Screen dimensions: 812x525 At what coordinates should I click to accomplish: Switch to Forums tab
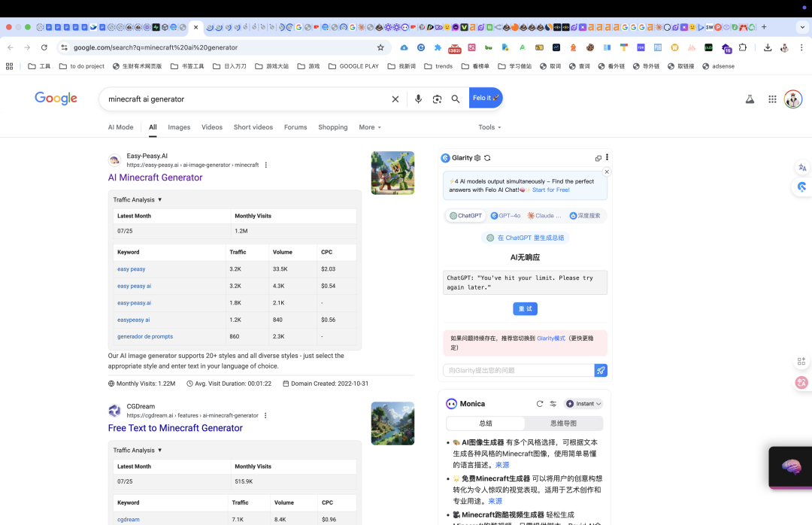(x=295, y=127)
